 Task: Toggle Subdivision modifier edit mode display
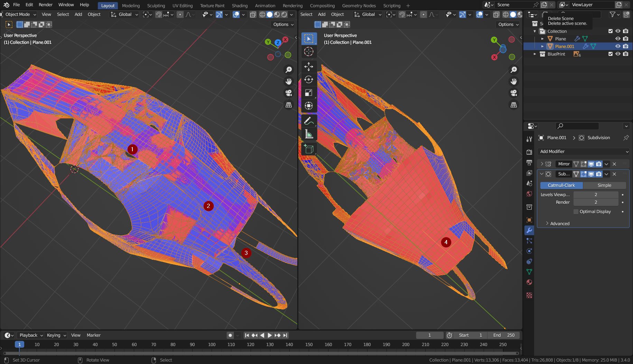tap(584, 174)
